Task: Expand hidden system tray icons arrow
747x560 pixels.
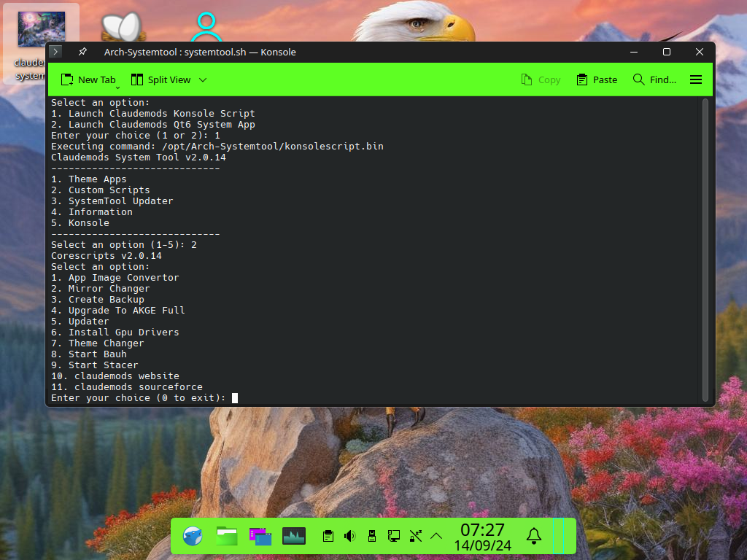Action: click(x=436, y=536)
